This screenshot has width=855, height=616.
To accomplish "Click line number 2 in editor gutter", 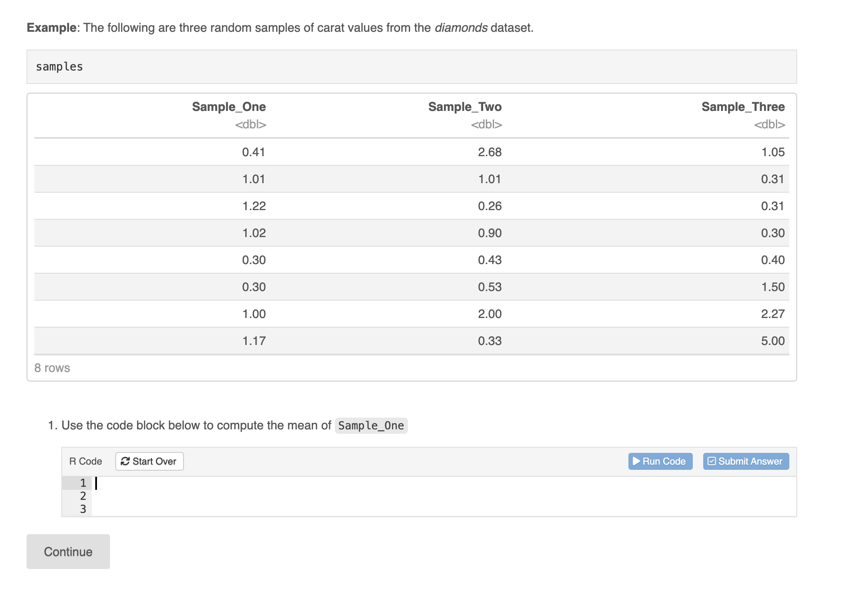I will tap(83, 496).
